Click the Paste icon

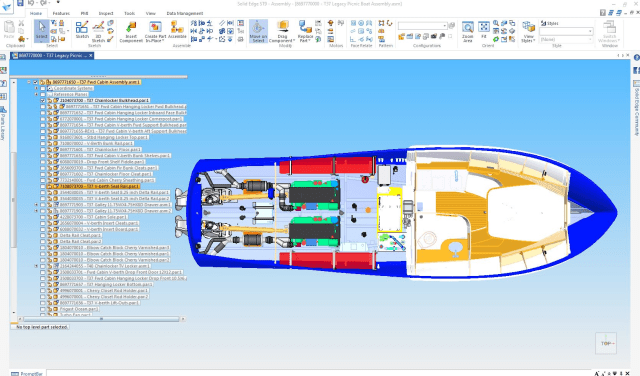pyautogui.click(x=9, y=30)
